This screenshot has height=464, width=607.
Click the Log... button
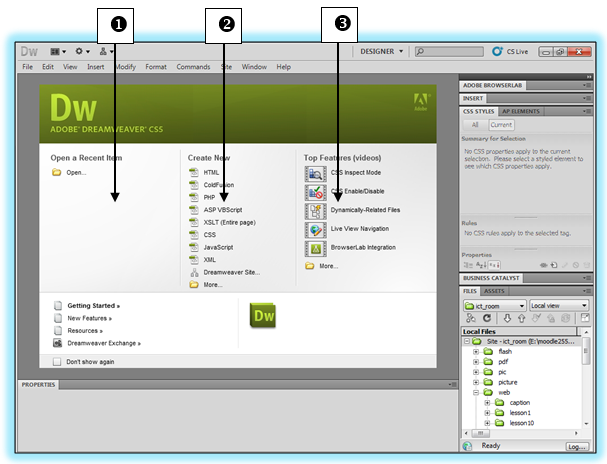[577, 447]
